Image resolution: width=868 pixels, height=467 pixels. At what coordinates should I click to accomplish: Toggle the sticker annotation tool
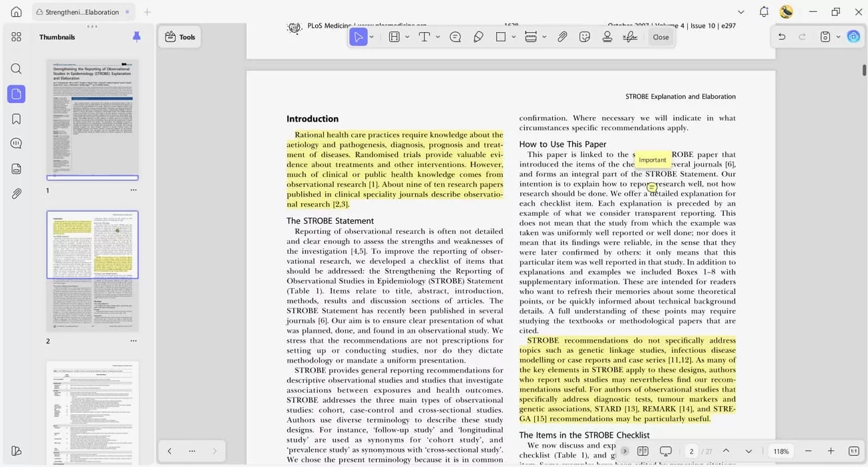coord(585,37)
